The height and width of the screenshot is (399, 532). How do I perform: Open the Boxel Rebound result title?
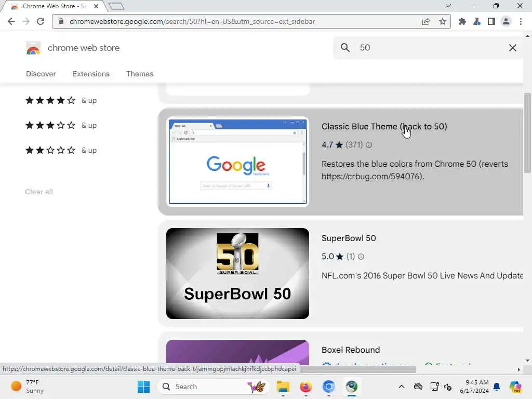click(351, 350)
